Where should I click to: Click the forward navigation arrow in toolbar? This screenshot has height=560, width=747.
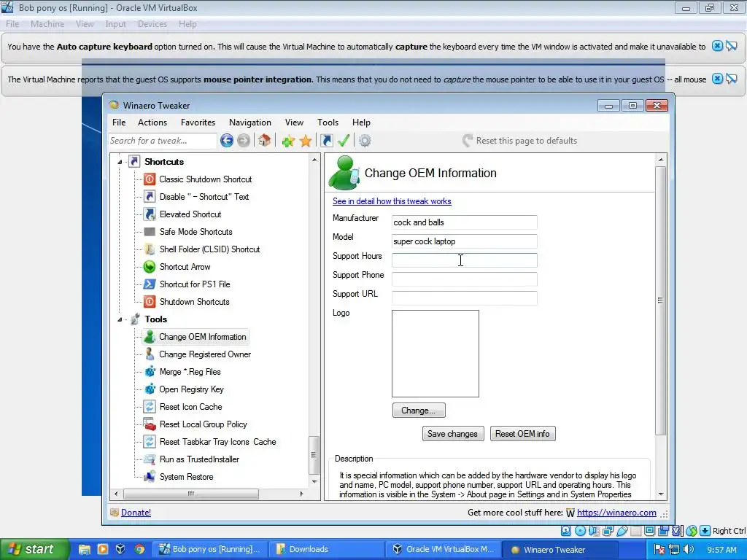tap(244, 141)
